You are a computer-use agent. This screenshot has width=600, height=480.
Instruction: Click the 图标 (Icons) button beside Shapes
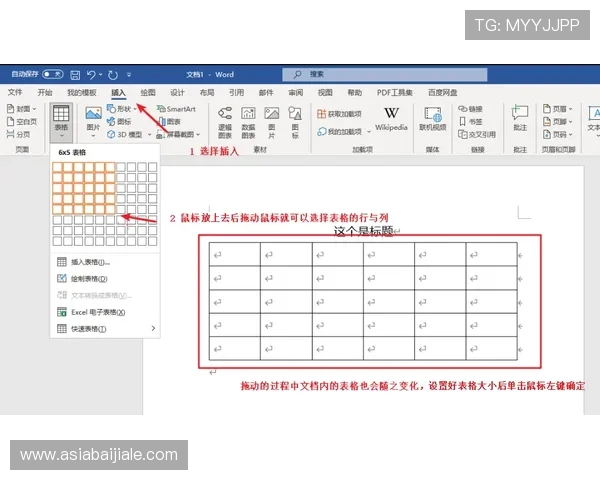119,121
